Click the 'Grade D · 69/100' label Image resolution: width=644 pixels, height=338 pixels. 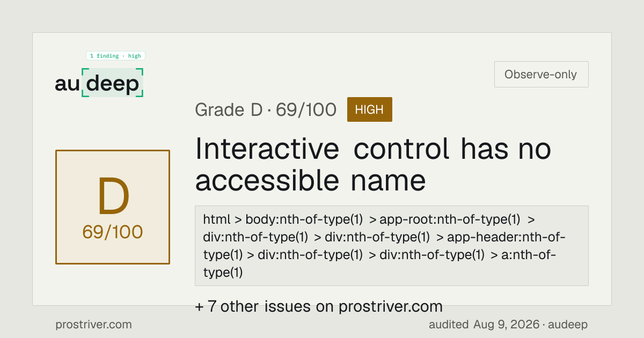tap(266, 109)
